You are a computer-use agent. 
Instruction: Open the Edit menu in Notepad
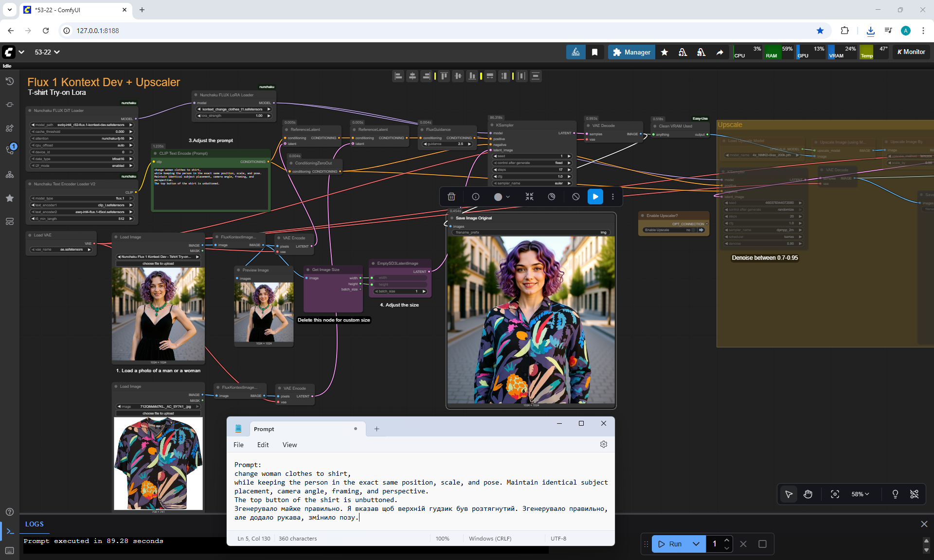click(x=263, y=445)
